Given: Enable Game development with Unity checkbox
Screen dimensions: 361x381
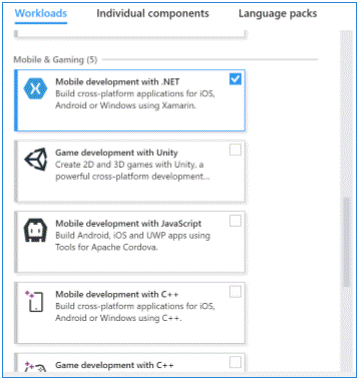Looking at the screenshot, I should coord(235,150).
